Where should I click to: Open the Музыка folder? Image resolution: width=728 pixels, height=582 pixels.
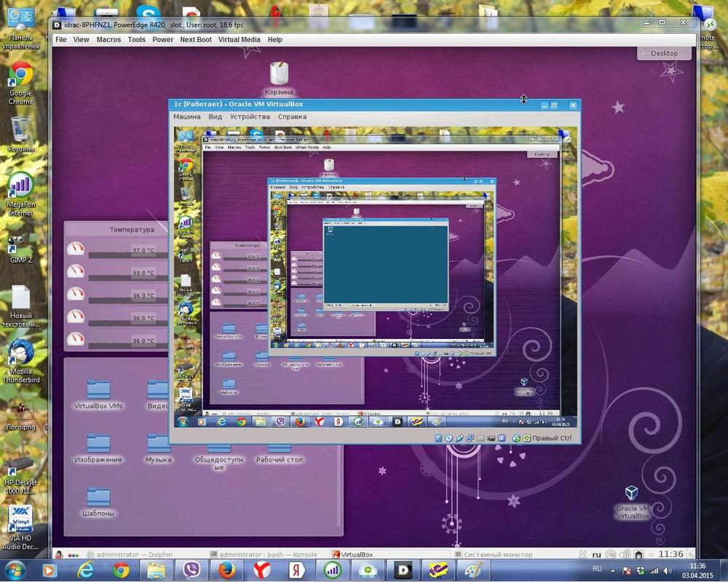[158, 449]
